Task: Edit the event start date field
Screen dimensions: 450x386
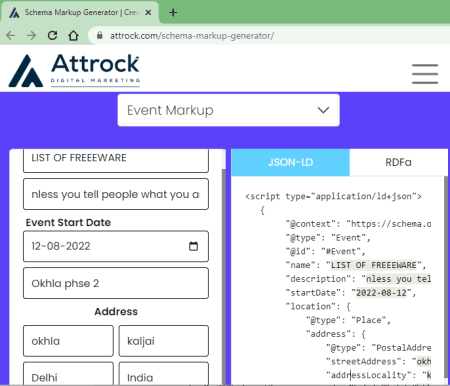Action: click(116, 246)
